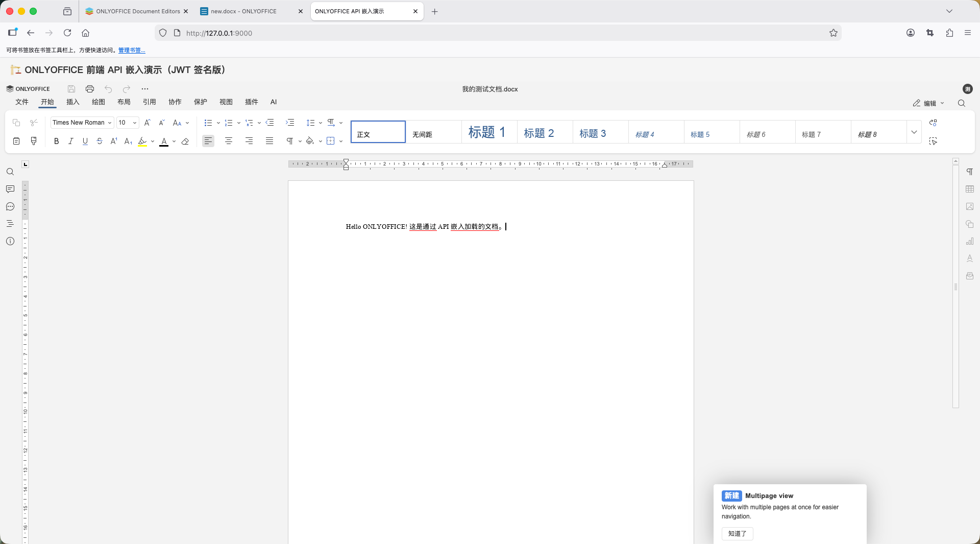Apply the 标题 3 style

click(x=601, y=132)
